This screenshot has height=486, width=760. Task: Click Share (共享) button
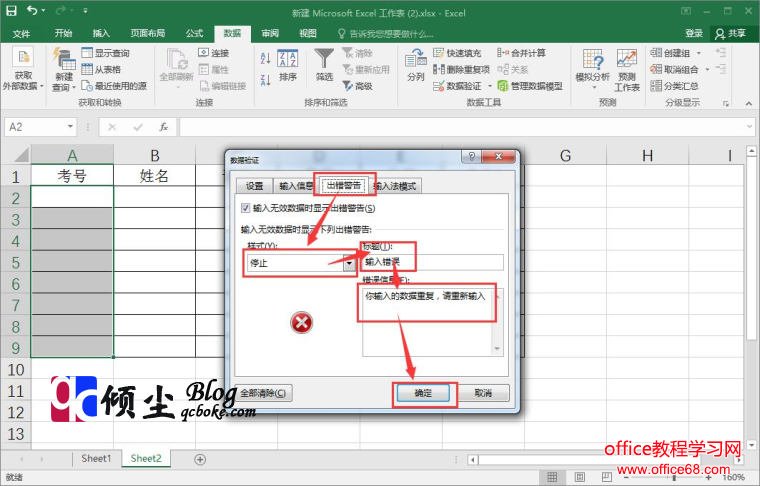point(731,33)
